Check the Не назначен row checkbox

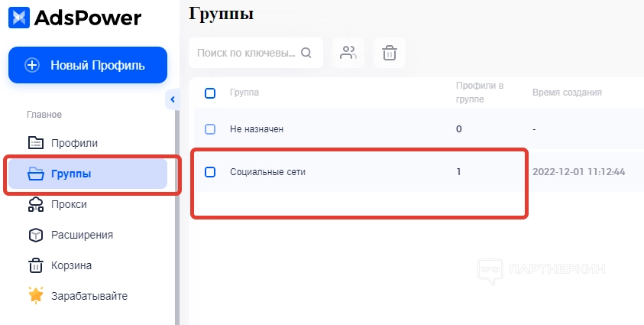coord(211,129)
